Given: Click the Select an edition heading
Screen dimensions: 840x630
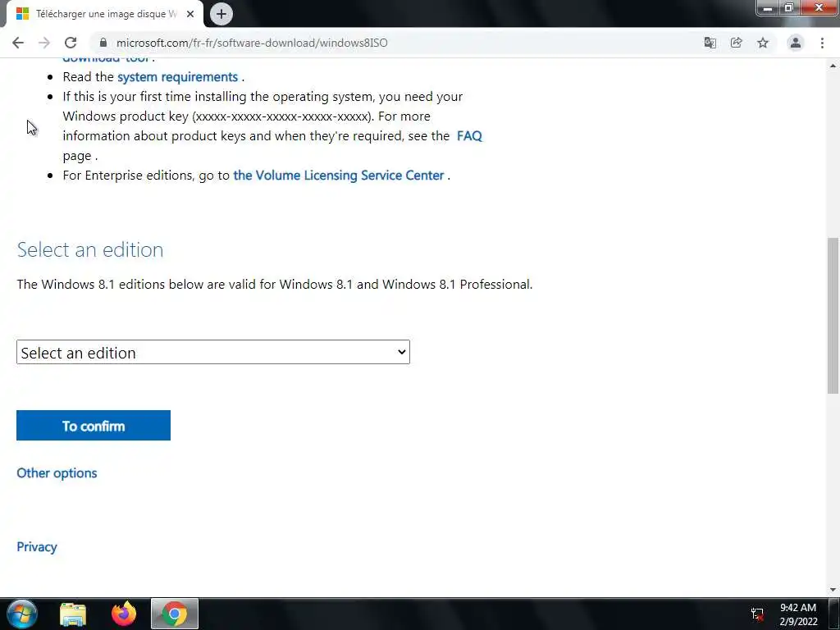Looking at the screenshot, I should coord(90,249).
